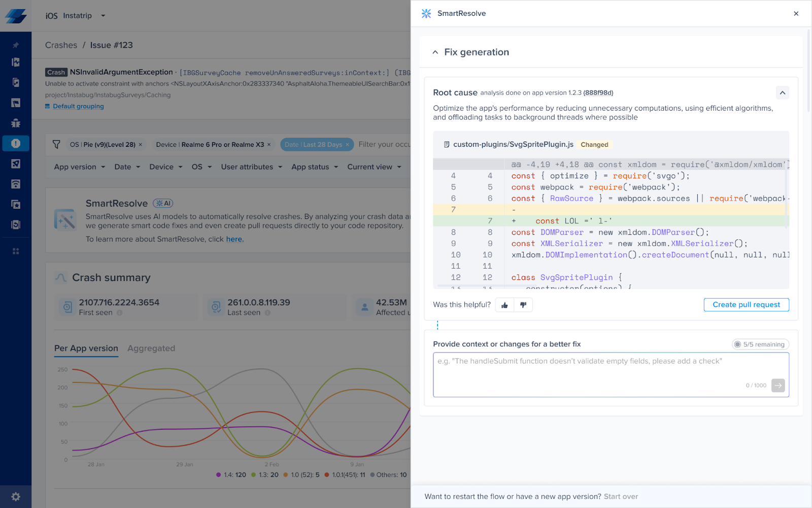Go to Crashes breadcrumb
812x508 pixels.
coord(61,45)
